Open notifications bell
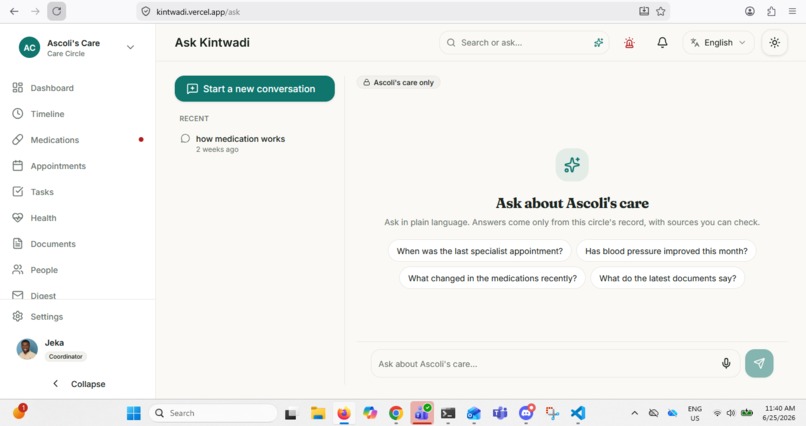The height and width of the screenshot is (426, 806). coord(663,43)
